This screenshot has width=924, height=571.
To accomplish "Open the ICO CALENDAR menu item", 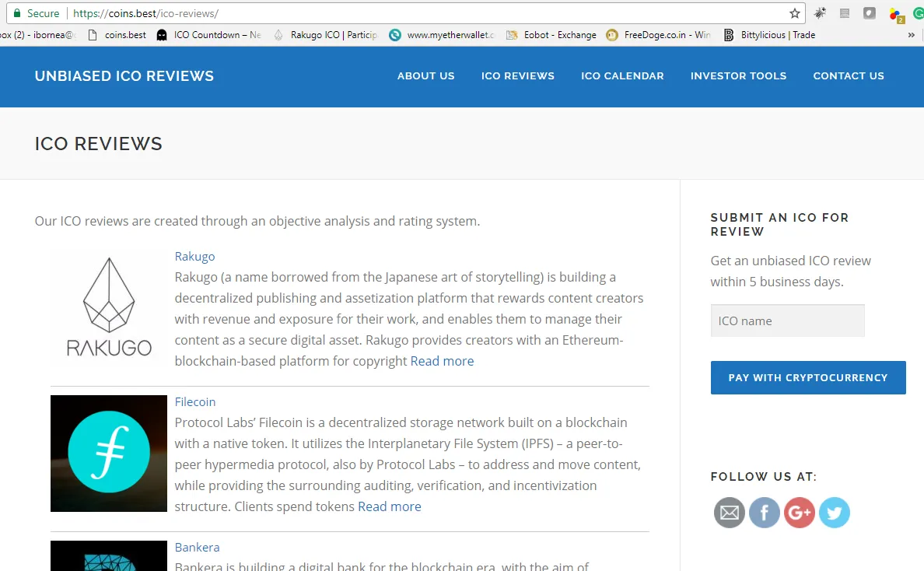I will (622, 76).
